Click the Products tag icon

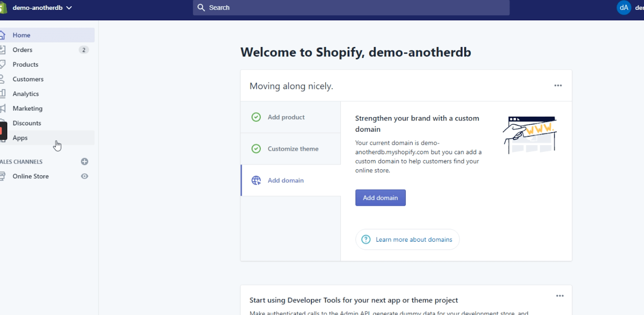coord(2,64)
